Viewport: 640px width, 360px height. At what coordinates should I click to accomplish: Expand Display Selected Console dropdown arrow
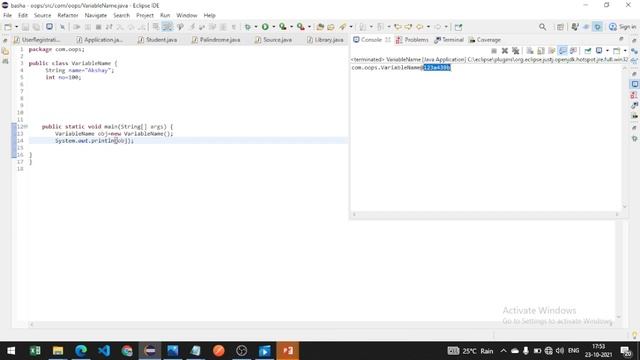pyautogui.click(x=607, y=51)
